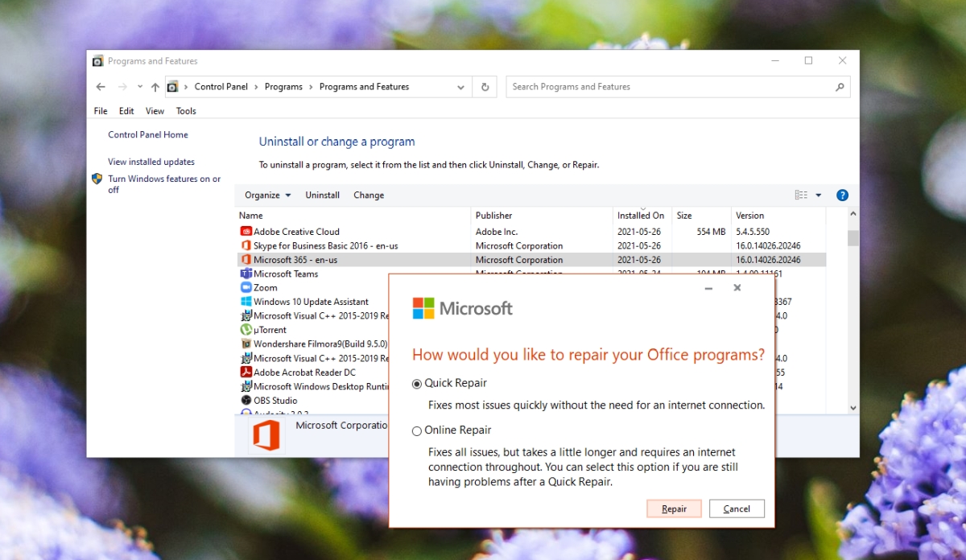
Task: Open the Tools menu
Action: pyautogui.click(x=186, y=111)
